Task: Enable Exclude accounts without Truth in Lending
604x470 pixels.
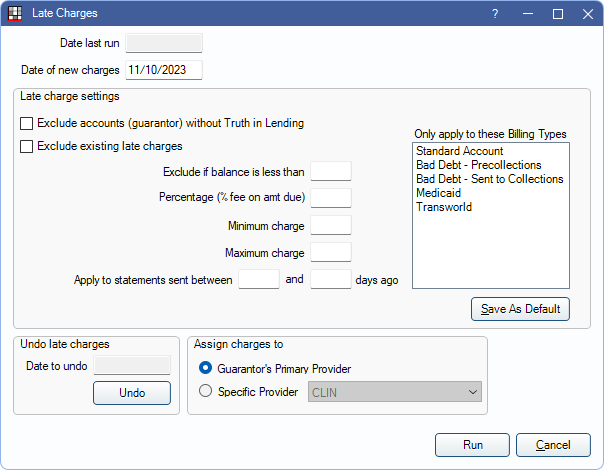Action: click(27, 124)
